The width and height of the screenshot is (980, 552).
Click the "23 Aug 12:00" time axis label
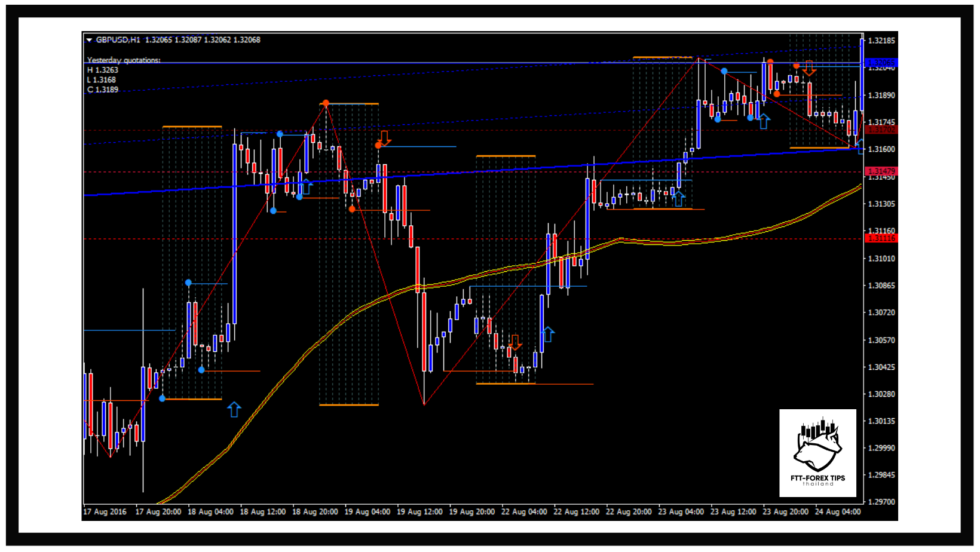click(x=733, y=512)
